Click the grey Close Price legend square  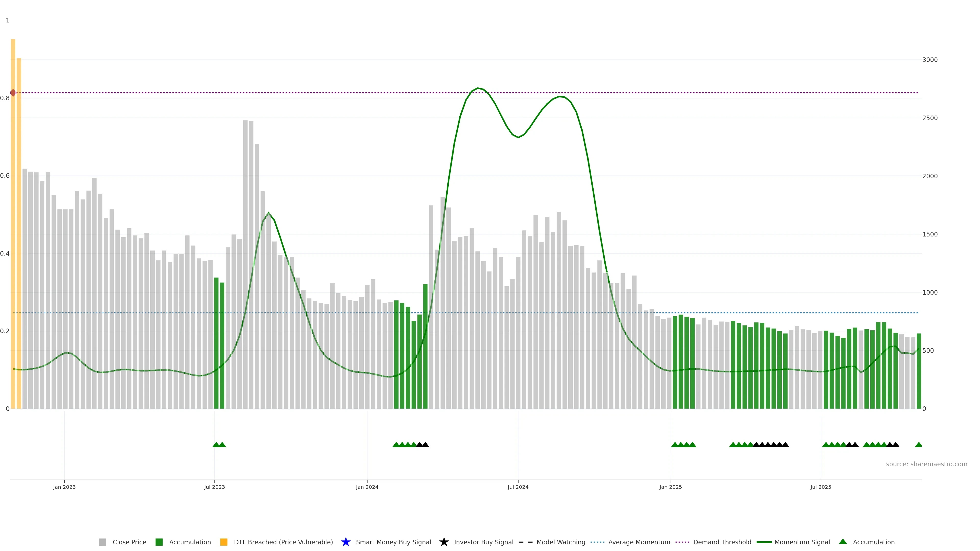tap(102, 542)
